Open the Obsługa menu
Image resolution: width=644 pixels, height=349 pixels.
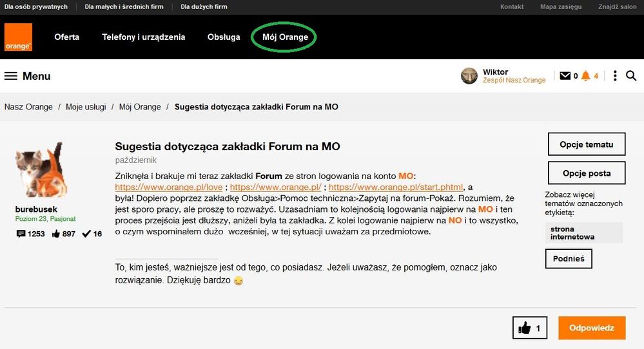pyautogui.click(x=224, y=37)
